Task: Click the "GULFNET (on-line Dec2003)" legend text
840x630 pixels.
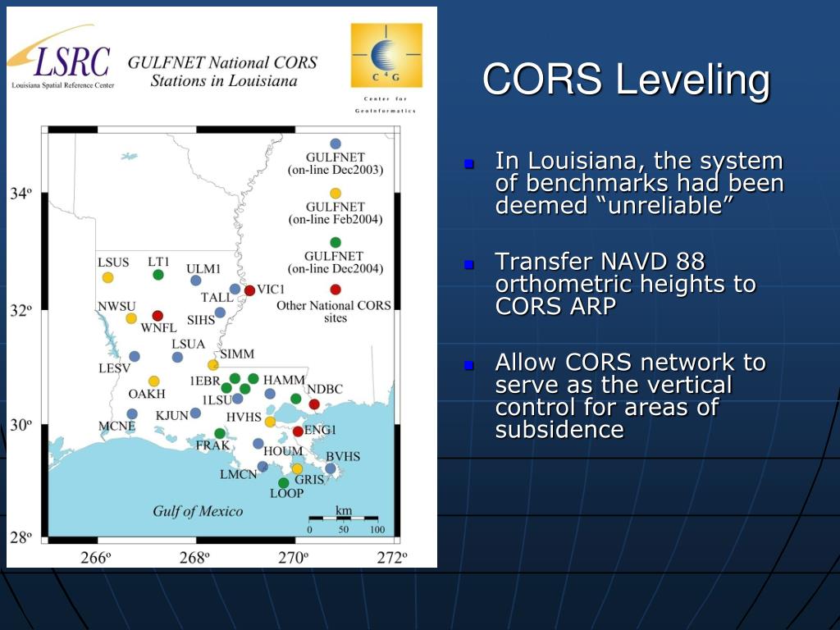Action: 336,164
